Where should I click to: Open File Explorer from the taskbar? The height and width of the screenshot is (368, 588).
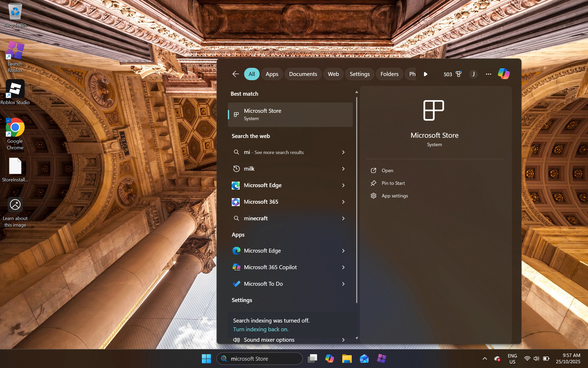347,359
